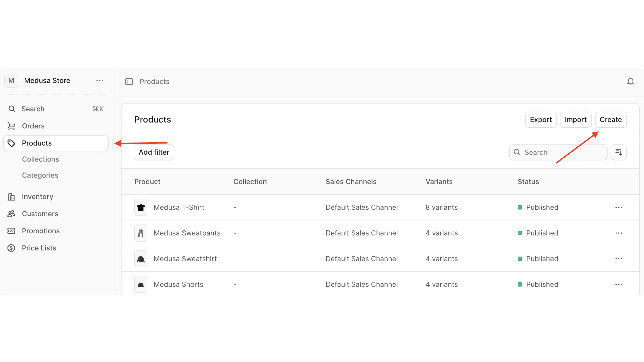Click inside the product Search field
644x362 pixels.
coord(558,152)
